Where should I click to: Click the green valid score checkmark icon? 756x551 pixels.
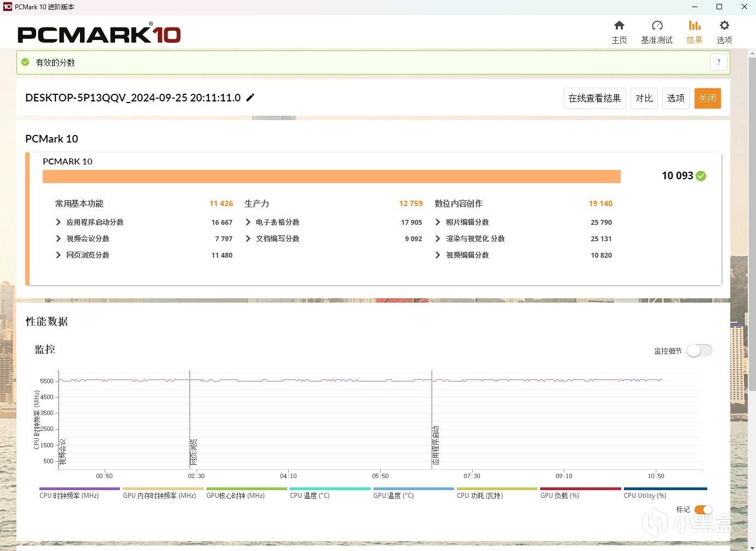click(25, 62)
